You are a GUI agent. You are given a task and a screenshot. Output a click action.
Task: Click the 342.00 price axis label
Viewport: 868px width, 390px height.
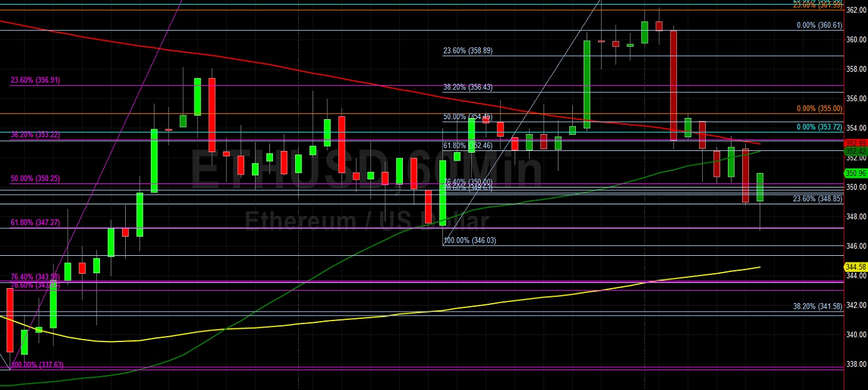857,305
